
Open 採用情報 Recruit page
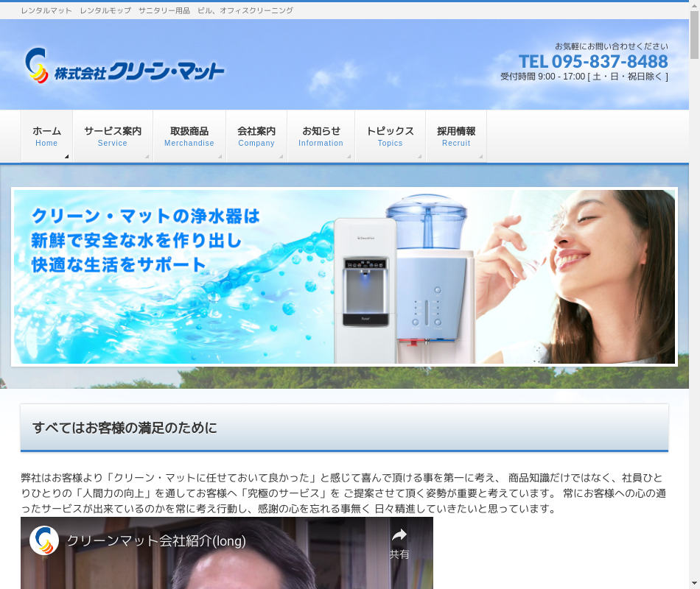(x=456, y=136)
